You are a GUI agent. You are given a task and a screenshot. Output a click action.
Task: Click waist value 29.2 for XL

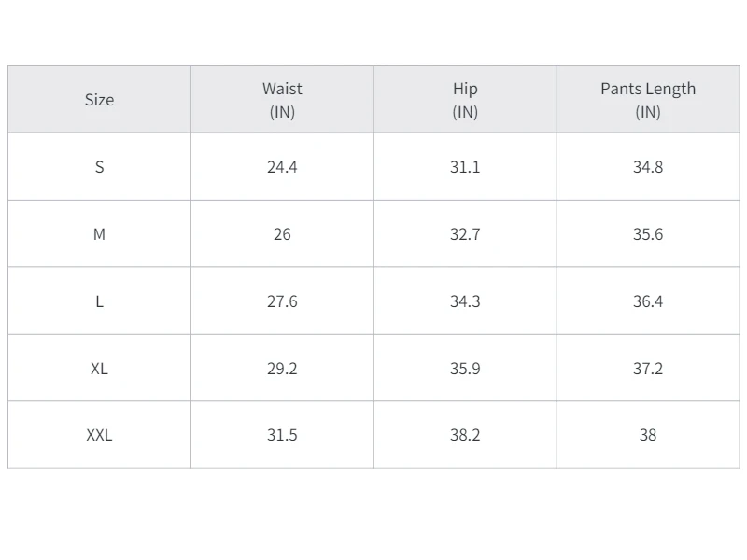282,369
